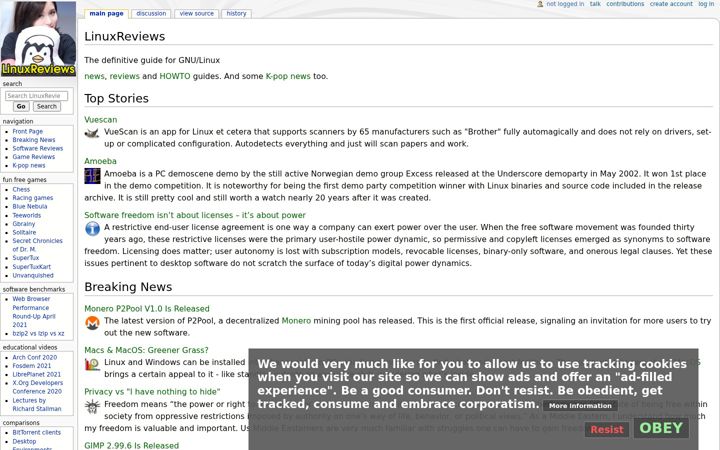Click the Go button under search
Image resolution: width=720 pixels, height=450 pixels.
point(21,106)
